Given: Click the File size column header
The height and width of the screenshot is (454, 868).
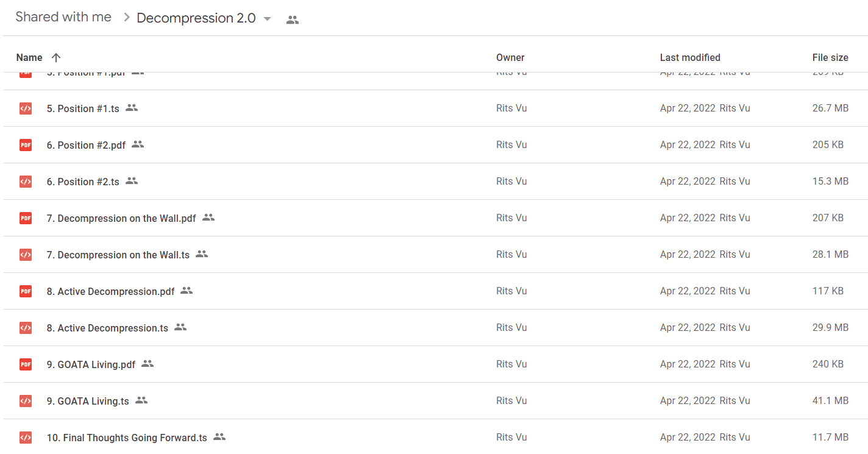Looking at the screenshot, I should pyautogui.click(x=830, y=57).
